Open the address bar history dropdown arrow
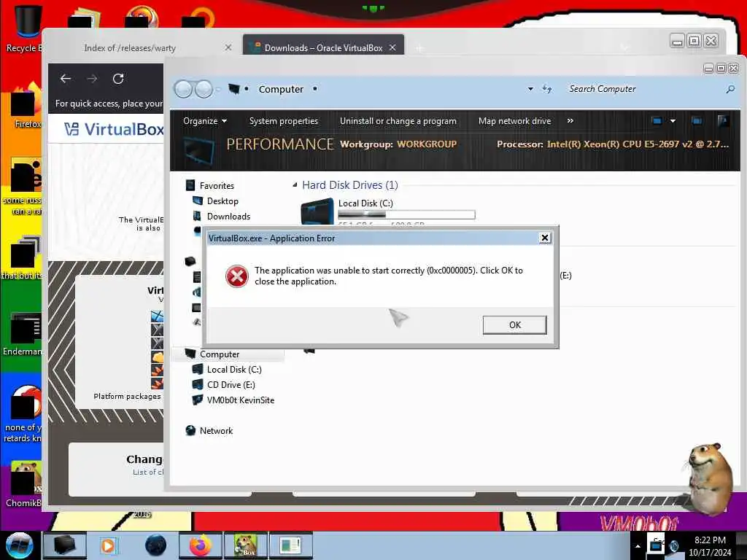This screenshot has width=747, height=560. tap(530, 89)
